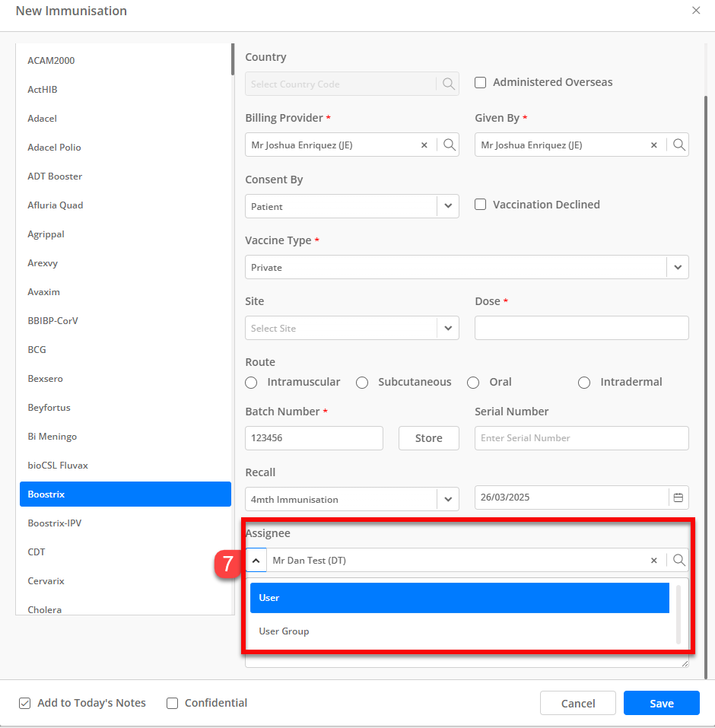Open the Vaccine Type dropdown arrow
This screenshot has width=715, height=728.
[x=678, y=267]
